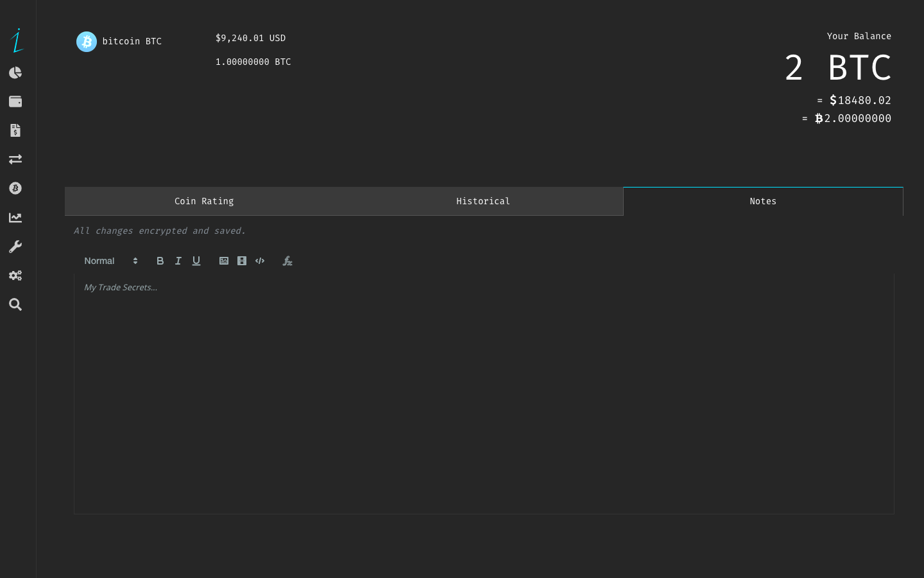The height and width of the screenshot is (578, 924).
Task: Switch to the Coin Rating tab
Action: pyautogui.click(x=204, y=202)
